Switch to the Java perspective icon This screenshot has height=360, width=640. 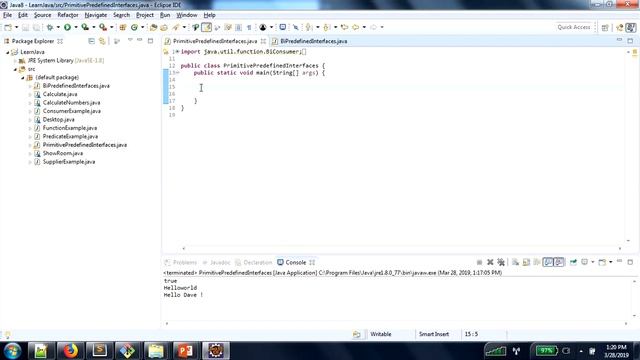pyautogui.click(x=631, y=27)
